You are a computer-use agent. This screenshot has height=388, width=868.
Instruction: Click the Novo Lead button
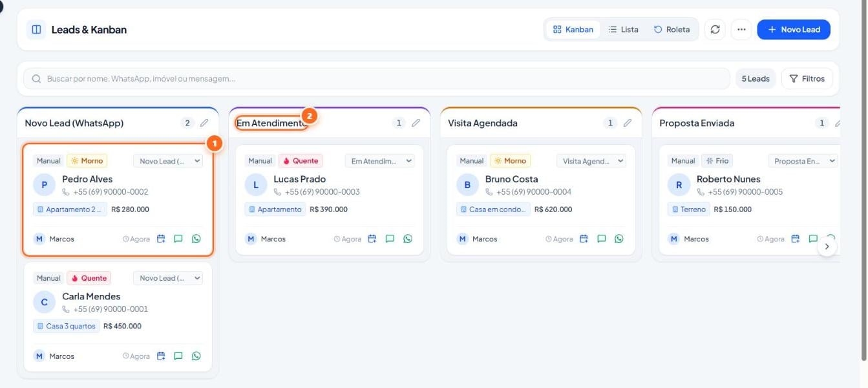pyautogui.click(x=794, y=30)
